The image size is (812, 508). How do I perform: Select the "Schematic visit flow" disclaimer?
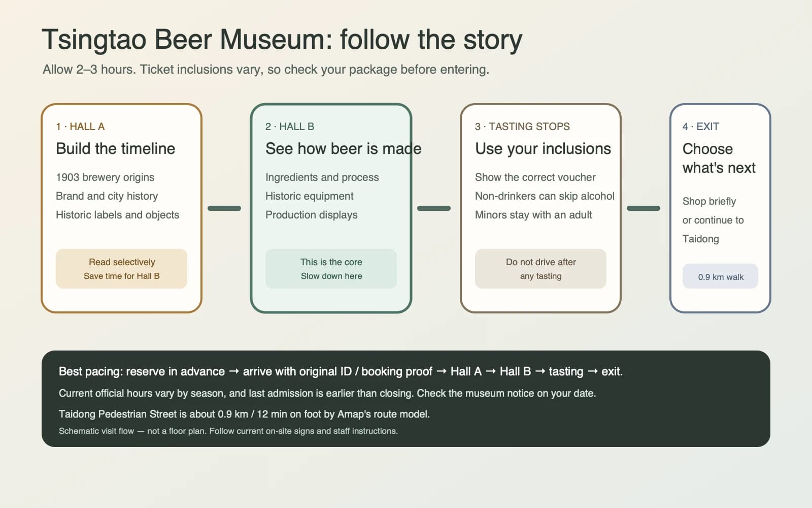point(228,431)
